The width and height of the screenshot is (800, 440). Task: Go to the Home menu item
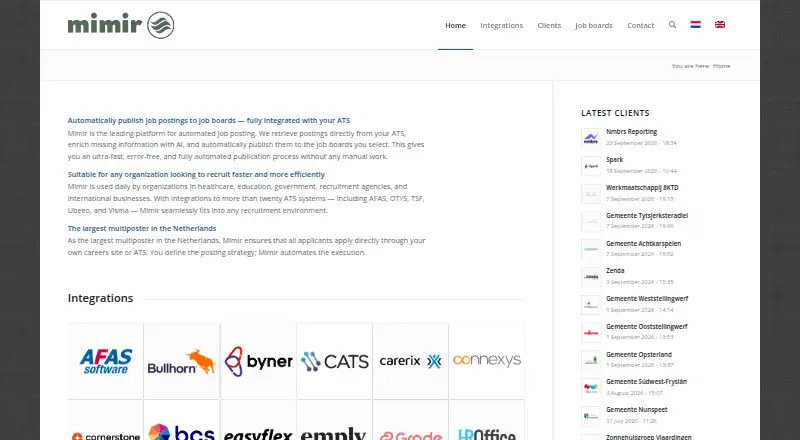(x=455, y=25)
